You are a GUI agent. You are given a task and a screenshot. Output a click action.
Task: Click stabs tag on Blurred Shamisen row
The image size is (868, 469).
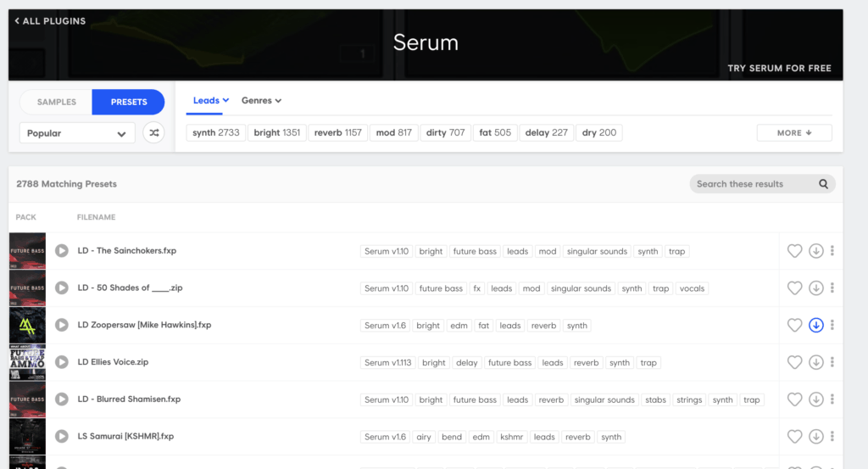tap(655, 399)
